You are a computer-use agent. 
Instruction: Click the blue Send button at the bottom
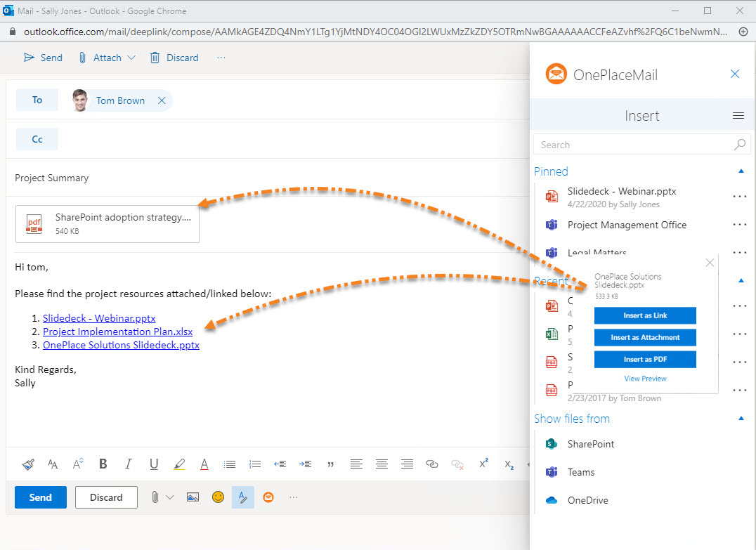point(41,497)
